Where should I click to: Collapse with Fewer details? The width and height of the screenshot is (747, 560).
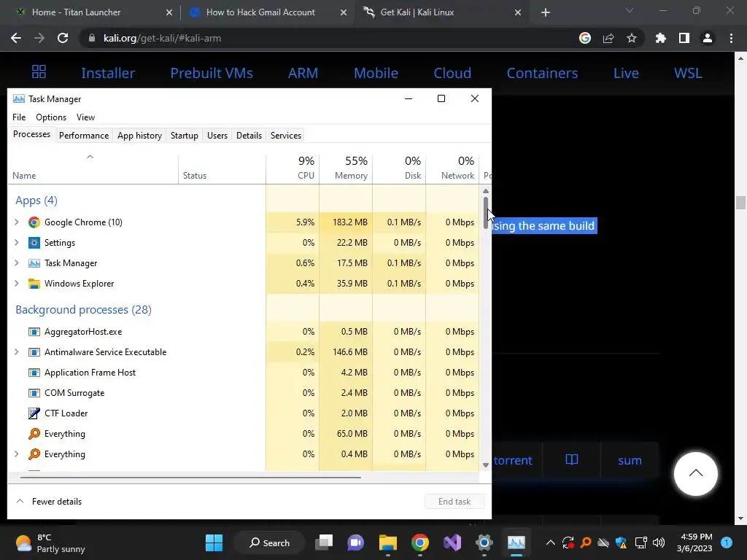(x=49, y=502)
